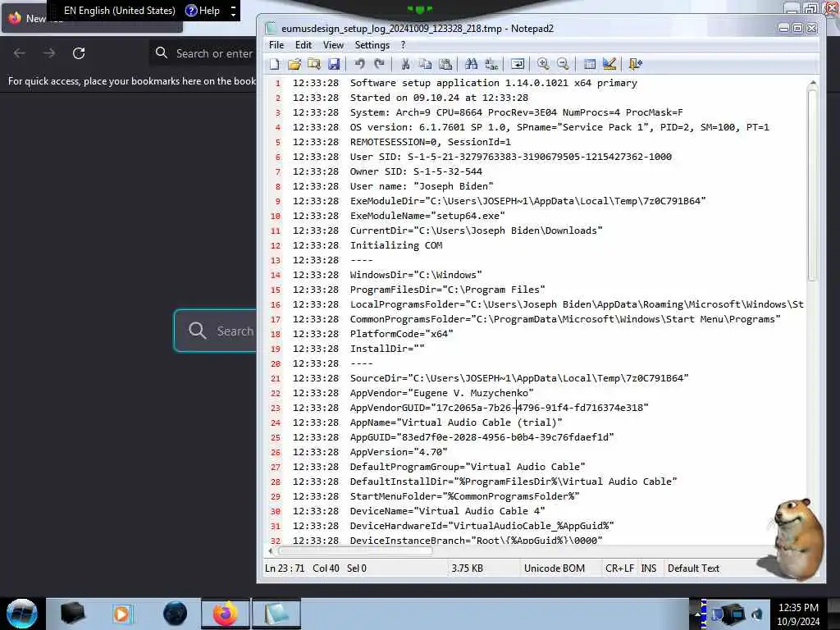The image size is (840, 630).
Task: Click Firefox forward arrow
Action: pos(49,53)
